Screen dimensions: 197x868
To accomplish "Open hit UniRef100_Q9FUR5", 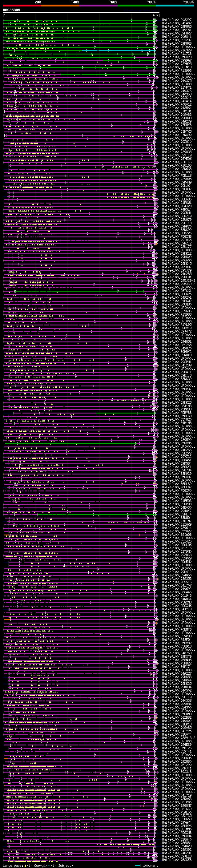I will [176, 26].
